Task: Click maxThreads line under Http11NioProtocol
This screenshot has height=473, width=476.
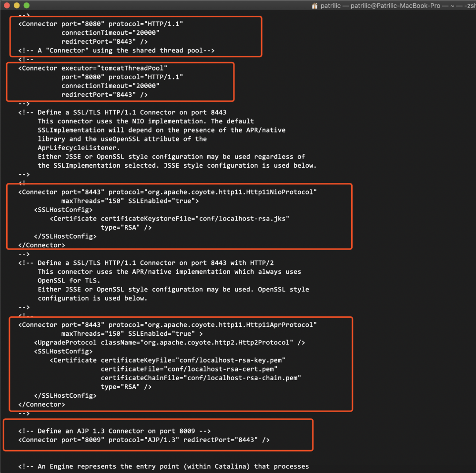Action: (x=130, y=201)
